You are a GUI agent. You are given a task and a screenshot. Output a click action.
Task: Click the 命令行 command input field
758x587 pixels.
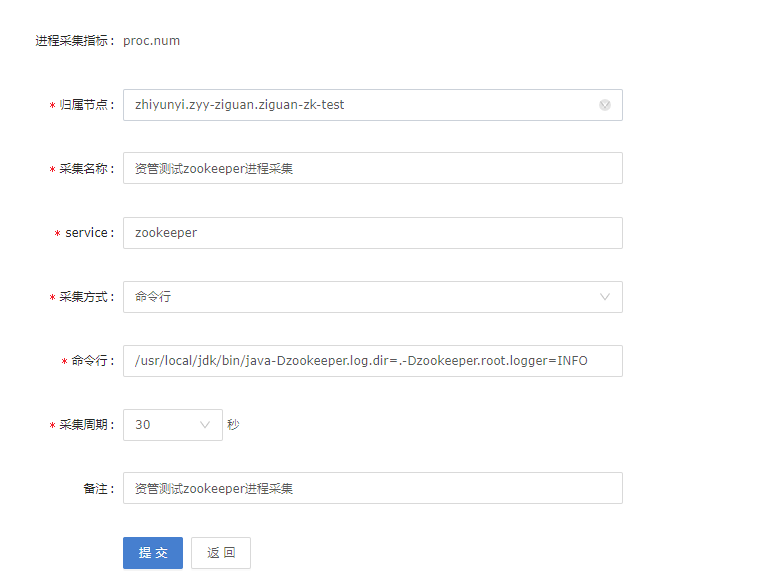(x=373, y=361)
